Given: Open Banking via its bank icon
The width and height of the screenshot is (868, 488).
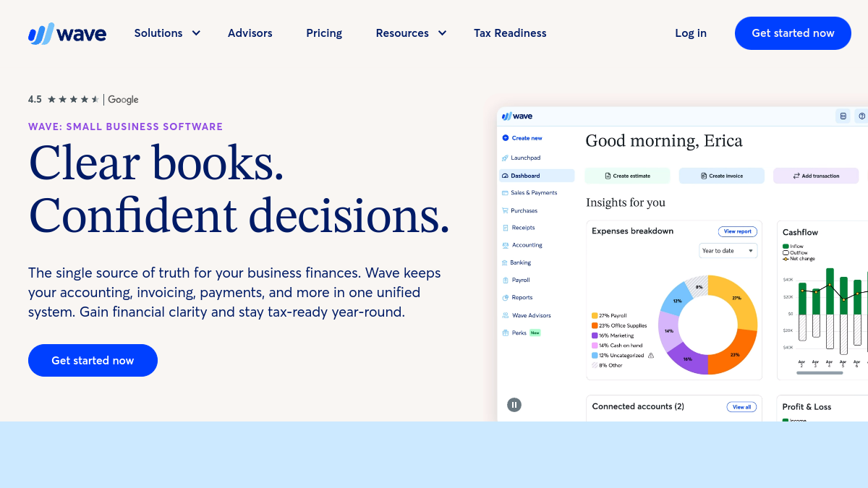Looking at the screenshot, I should pyautogui.click(x=505, y=262).
